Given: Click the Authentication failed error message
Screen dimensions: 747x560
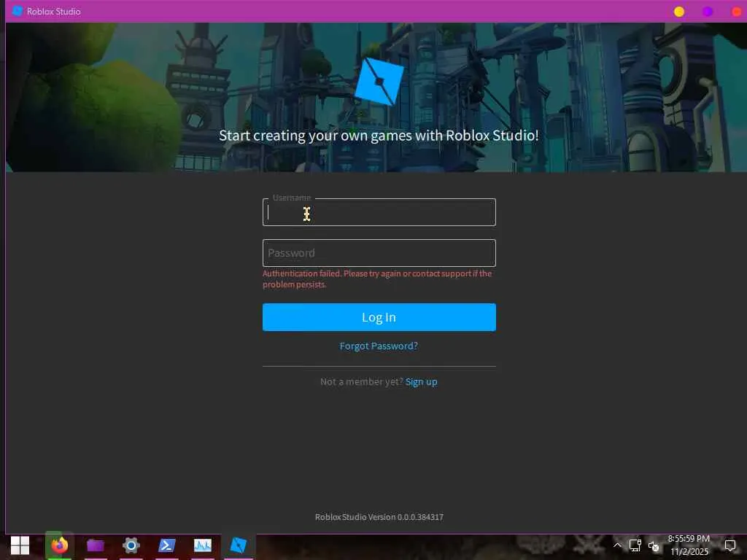Looking at the screenshot, I should 377,279.
